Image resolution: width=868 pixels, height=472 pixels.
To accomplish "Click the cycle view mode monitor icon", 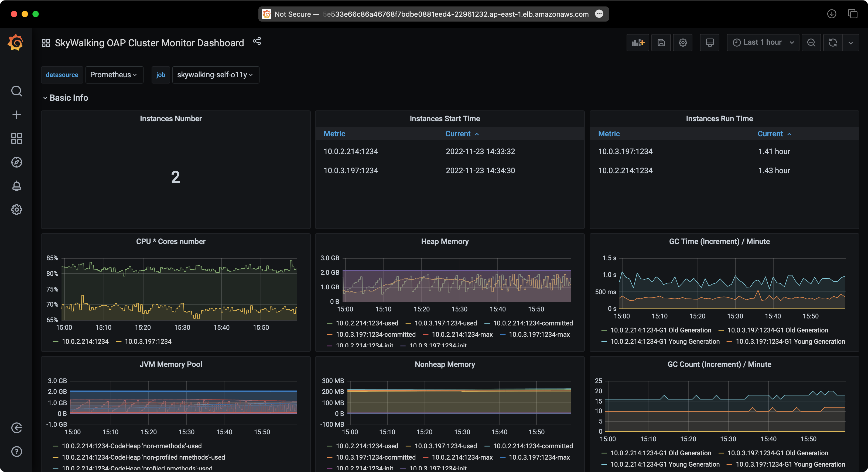I will [710, 43].
